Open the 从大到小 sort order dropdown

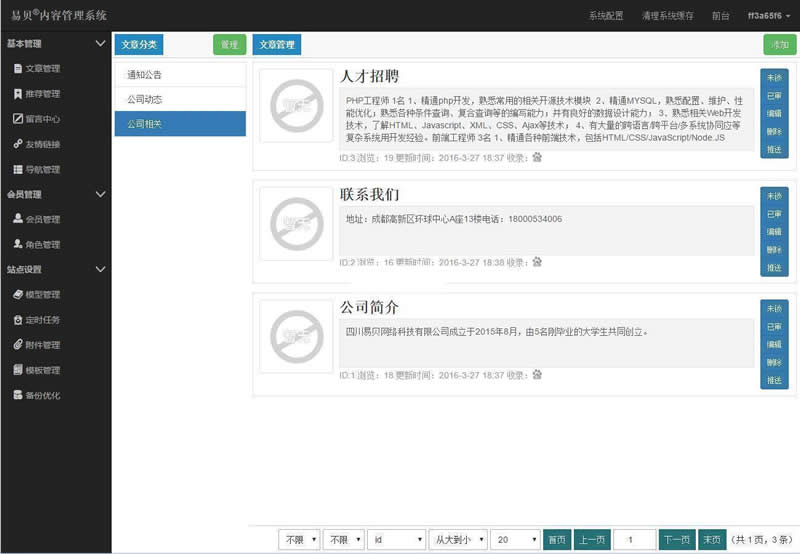coord(457,539)
